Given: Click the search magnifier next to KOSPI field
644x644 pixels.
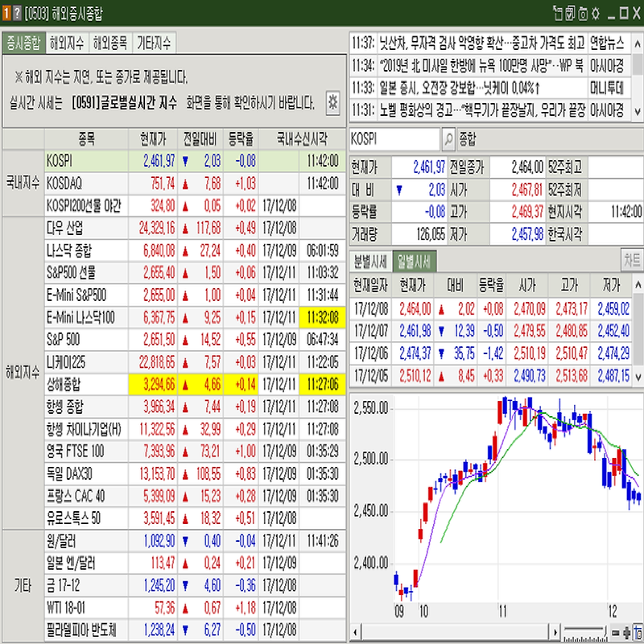Looking at the screenshot, I should [448, 139].
